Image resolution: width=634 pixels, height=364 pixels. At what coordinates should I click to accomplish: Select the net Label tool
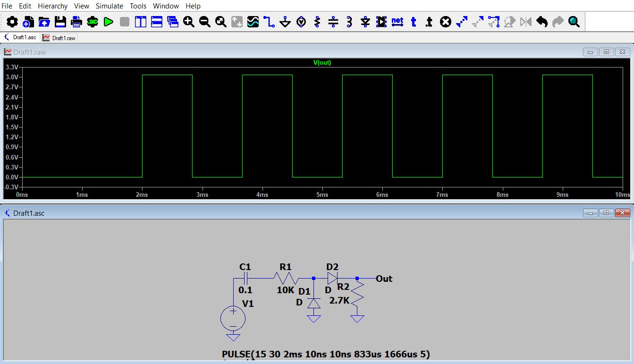(397, 21)
